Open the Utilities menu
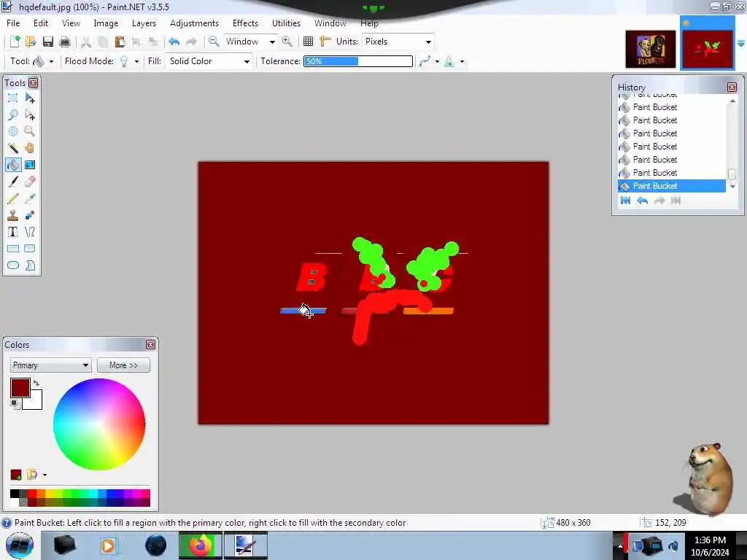 click(286, 23)
